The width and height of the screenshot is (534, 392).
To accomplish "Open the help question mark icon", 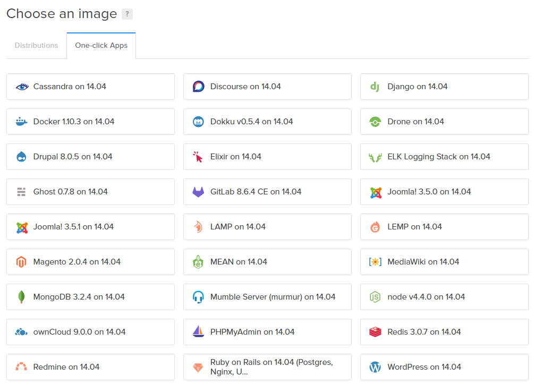I will point(127,14).
